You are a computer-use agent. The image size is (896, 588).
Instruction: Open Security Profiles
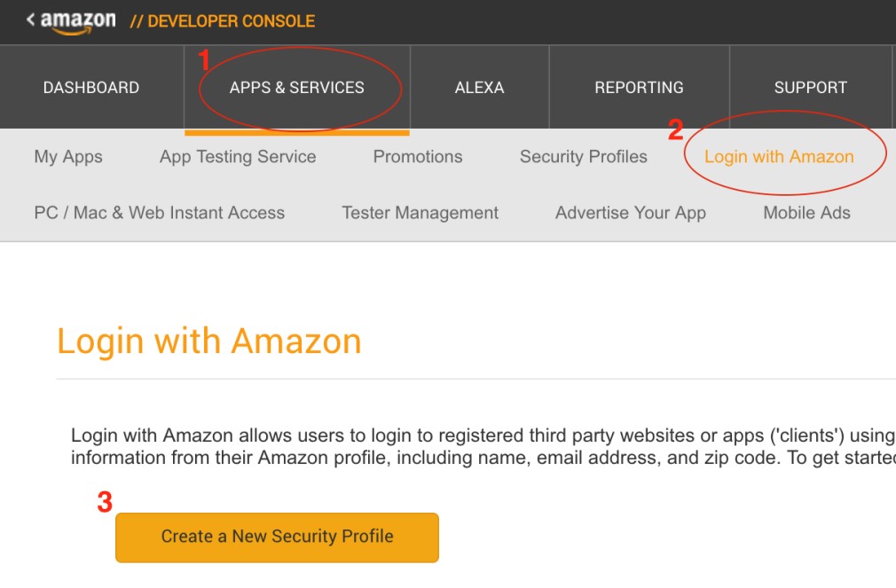tap(583, 156)
